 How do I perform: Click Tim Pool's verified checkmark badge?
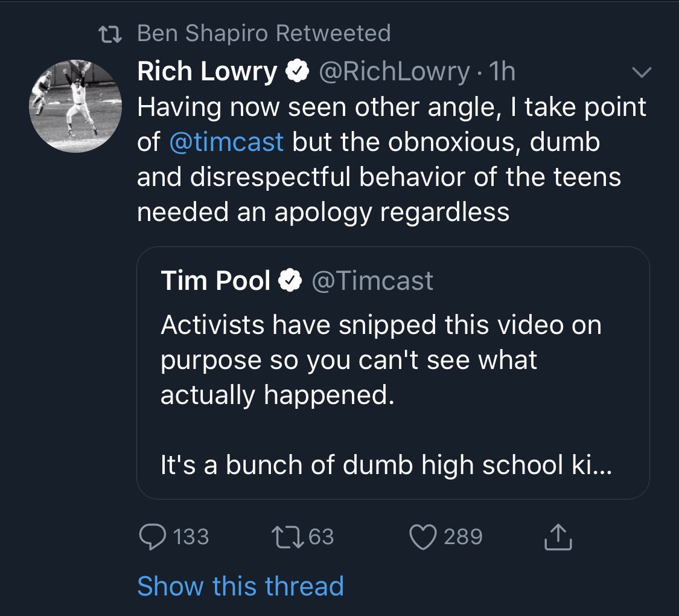[x=290, y=280]
